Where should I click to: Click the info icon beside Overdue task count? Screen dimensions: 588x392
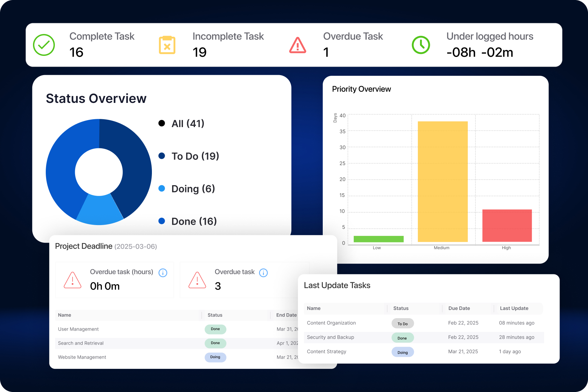[x=263, y=273]
